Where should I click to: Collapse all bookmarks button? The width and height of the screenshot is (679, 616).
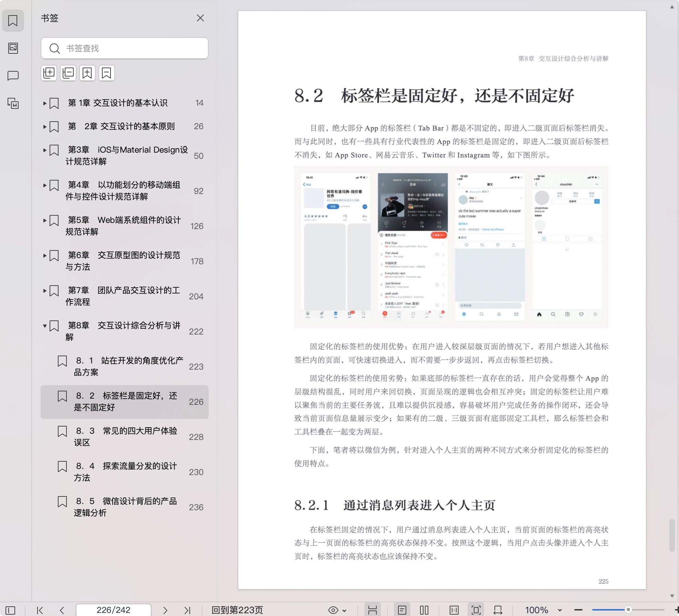(68, 73)
